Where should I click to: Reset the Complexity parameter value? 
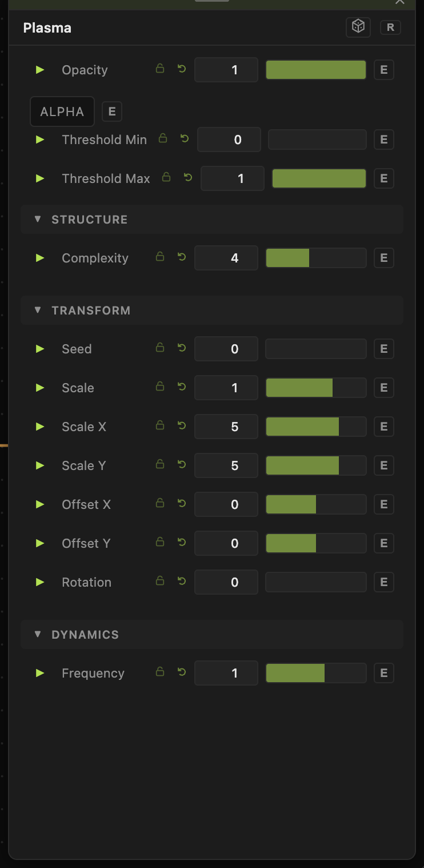[x=182, y=257]
